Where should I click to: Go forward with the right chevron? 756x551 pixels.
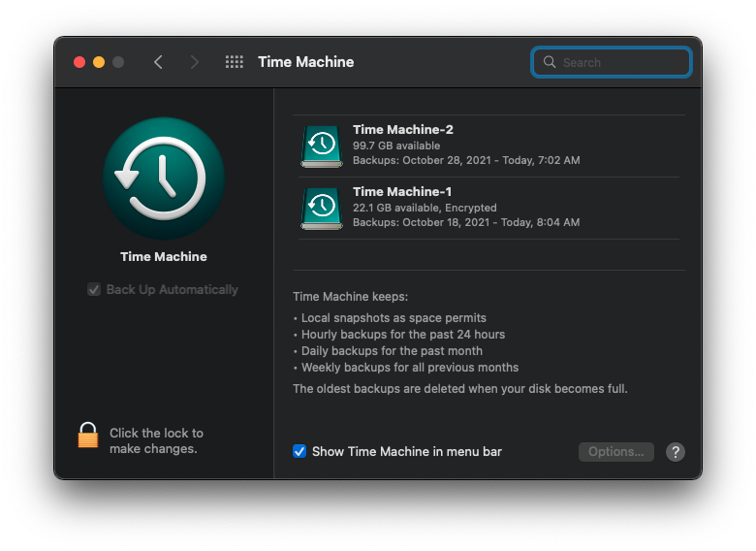tap(194, 62)
